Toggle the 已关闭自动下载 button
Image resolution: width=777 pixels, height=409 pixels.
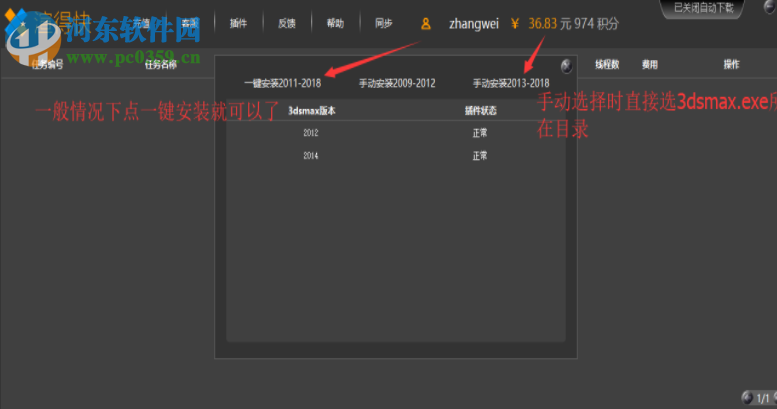pyautogui.click(x=703, y=8)
